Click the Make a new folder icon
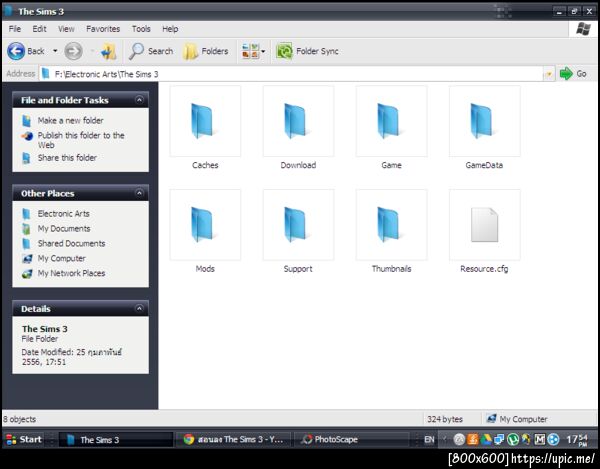 26,121
